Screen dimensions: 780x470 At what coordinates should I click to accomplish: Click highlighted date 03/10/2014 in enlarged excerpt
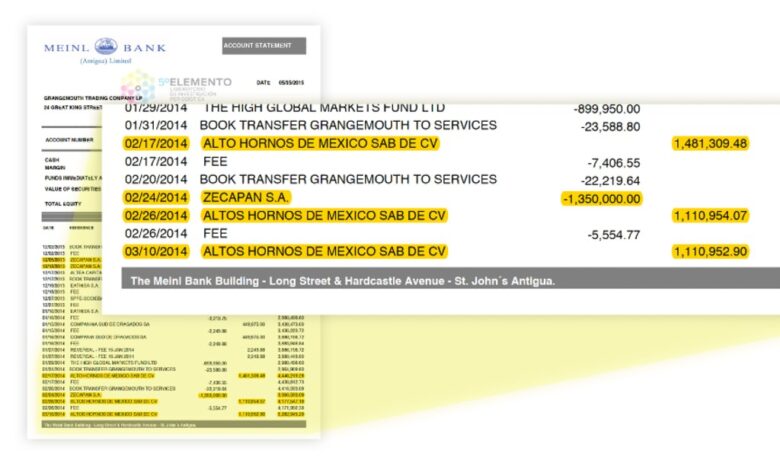(x=156, y=252)
